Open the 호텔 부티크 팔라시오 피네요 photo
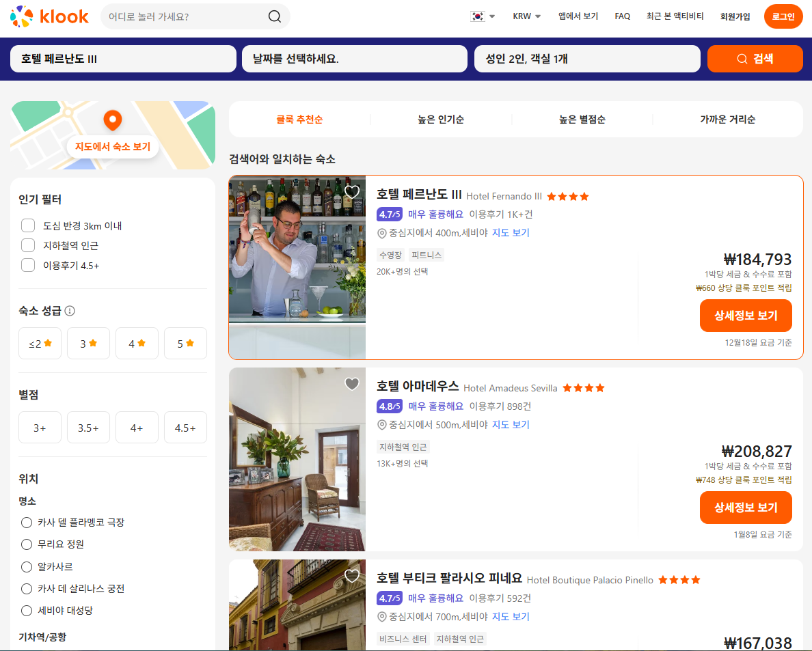Screen dimensions: 812x651 (x=297, y=605)
